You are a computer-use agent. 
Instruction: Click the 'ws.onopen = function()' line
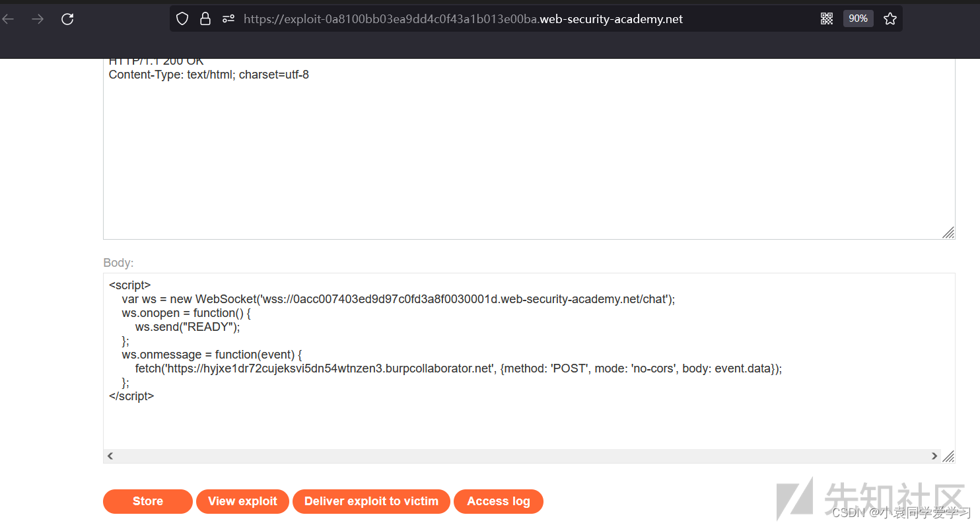click(x=186, y=313)
